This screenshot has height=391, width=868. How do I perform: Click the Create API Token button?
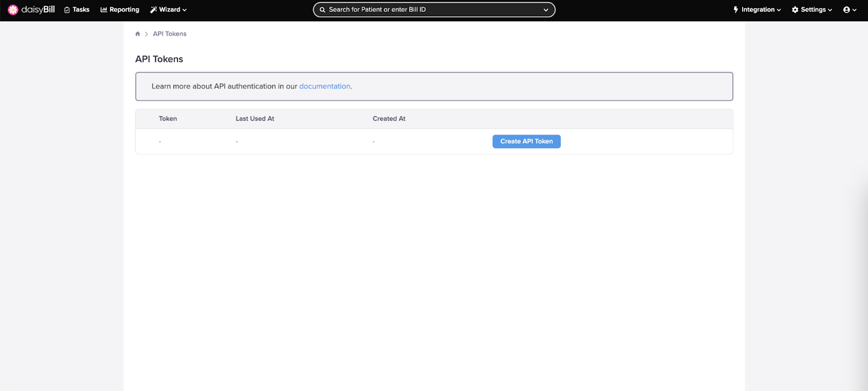527,141
